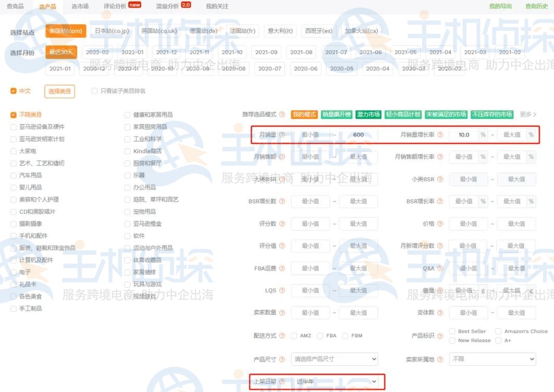The image size is (554, 392).
Task: Tick the Amazon's Choice checkbox
Action: pos(498,331)
